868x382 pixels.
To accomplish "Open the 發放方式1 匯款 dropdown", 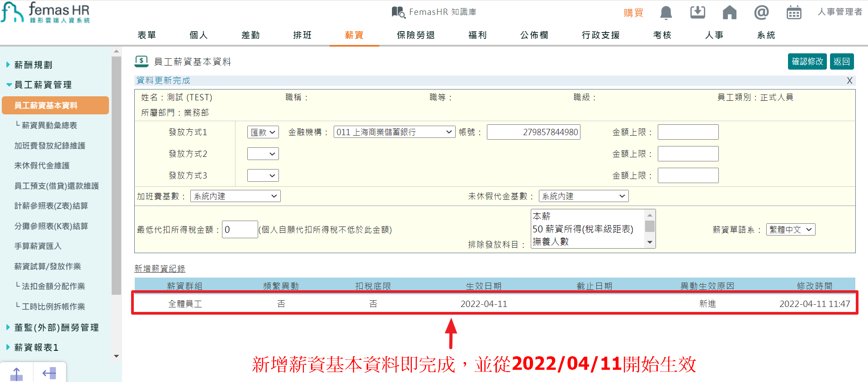I will [x=263, y=132].
